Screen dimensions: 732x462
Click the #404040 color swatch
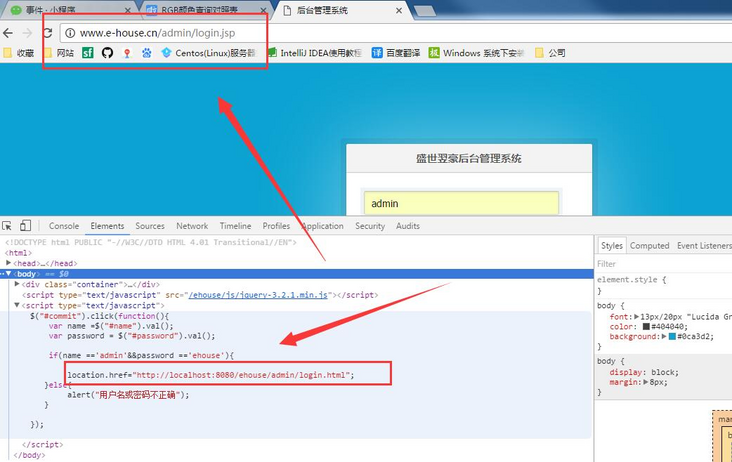click(646, 327)
